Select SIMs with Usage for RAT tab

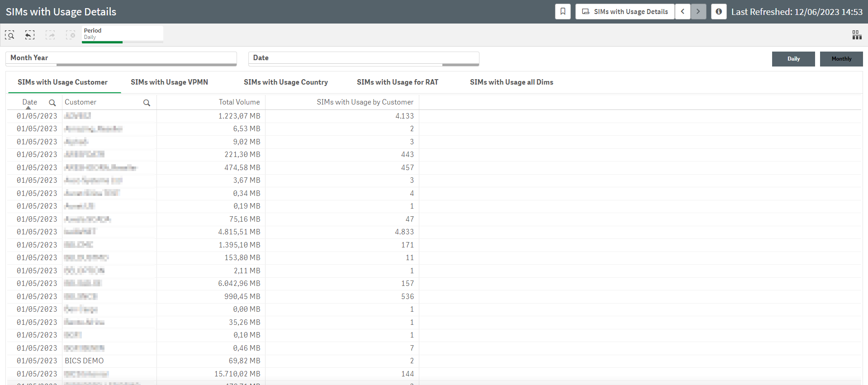click(397, 82)
